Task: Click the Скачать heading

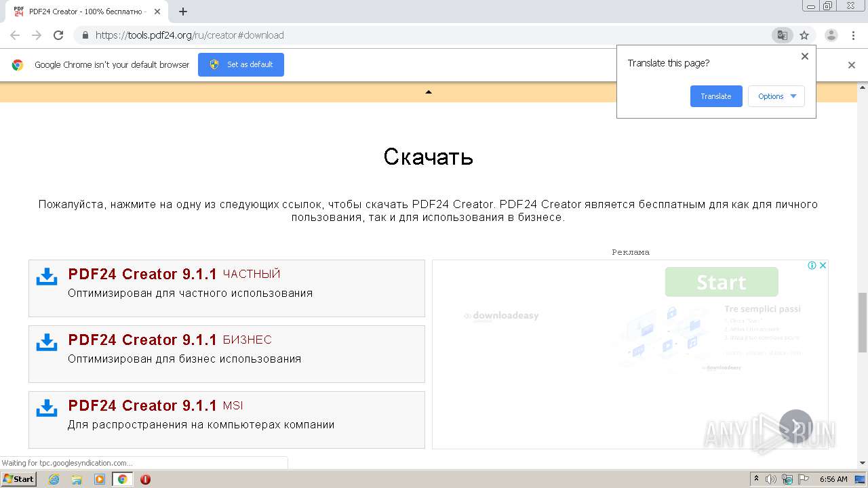Action: [428, 157]
